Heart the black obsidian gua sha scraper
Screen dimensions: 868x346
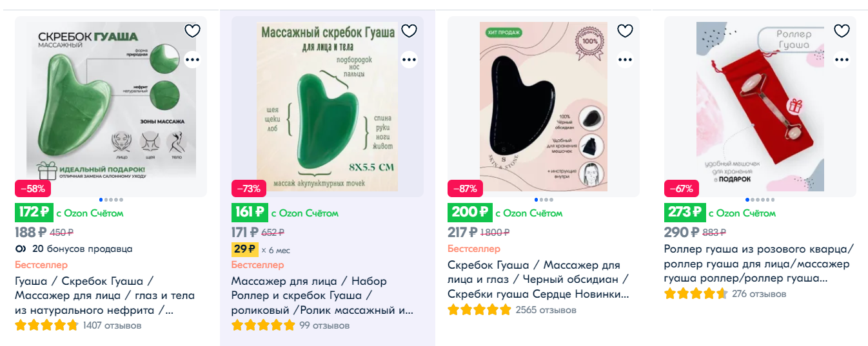click(625, 31)
